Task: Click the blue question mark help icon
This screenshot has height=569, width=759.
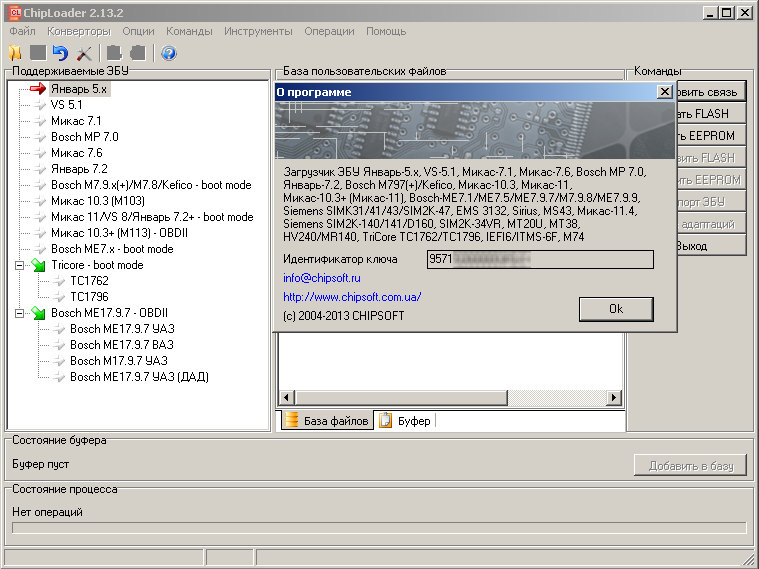Action: (168, 53)
